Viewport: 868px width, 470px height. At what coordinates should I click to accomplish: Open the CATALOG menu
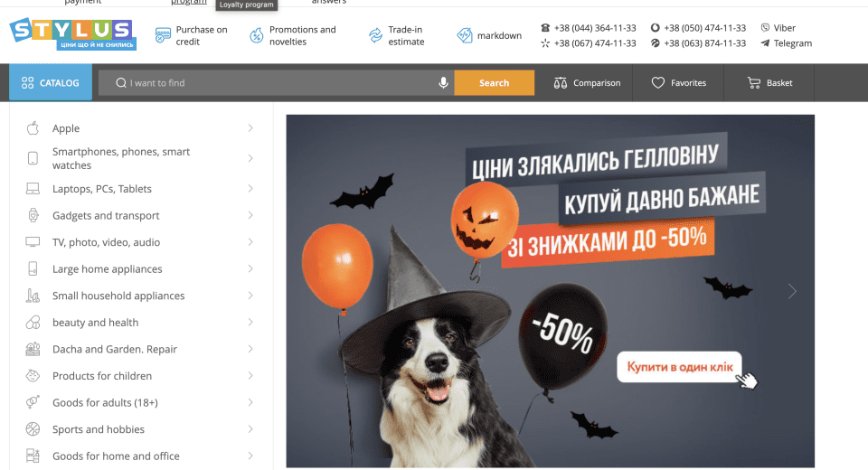51,83
